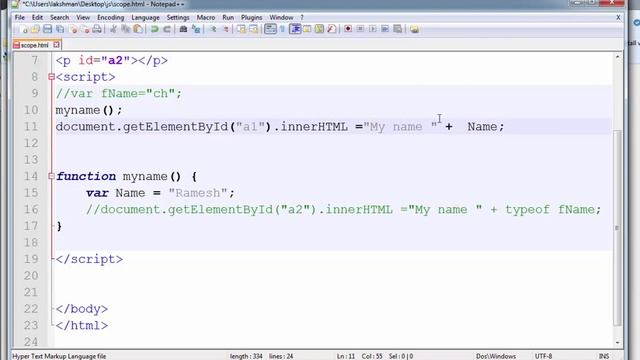Screen dimensions: 640x360
Task: Open the Settings menu
Action: coord(178,18)
